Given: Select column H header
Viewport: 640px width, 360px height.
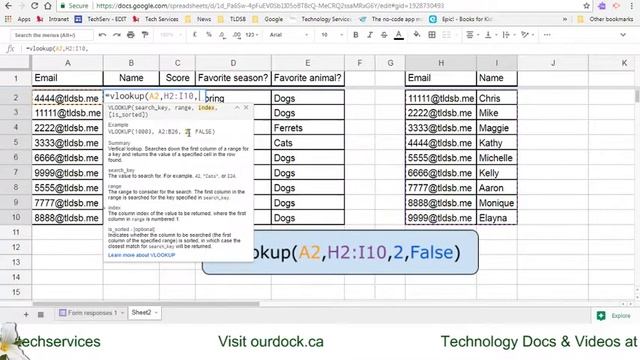Looking at the screenshot, I should point(441,63).
